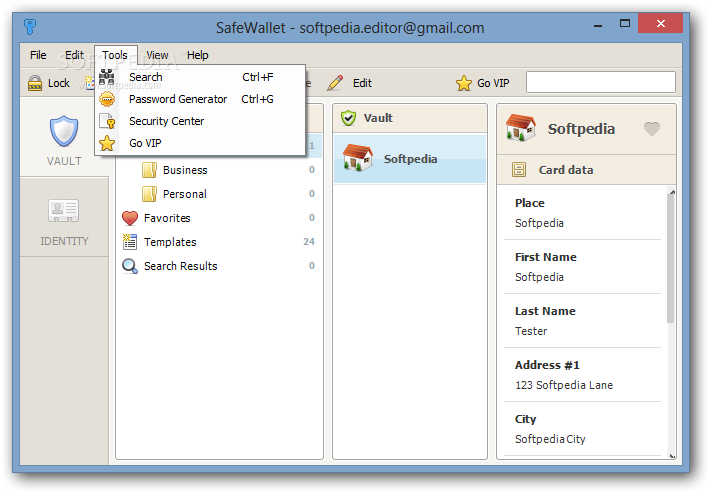Image resolution: width=710 pixels, height=493 pixels.
Task: Click the Business folder icon
Action: click(149, 170)
